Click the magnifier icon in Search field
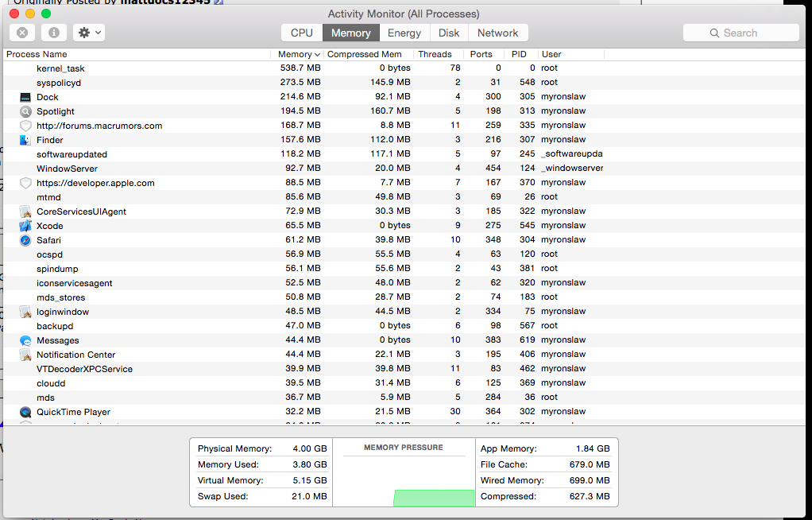812x520 pixels. (x=714, y=33)
